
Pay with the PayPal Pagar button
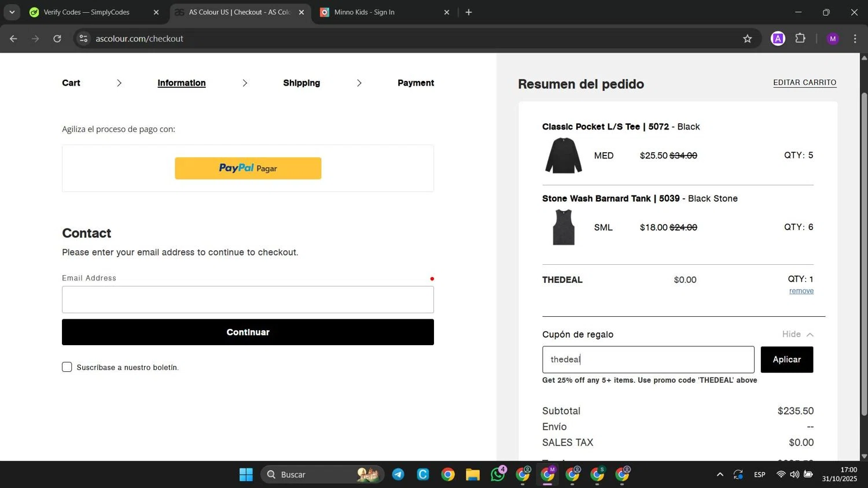[x=248, y=168]
